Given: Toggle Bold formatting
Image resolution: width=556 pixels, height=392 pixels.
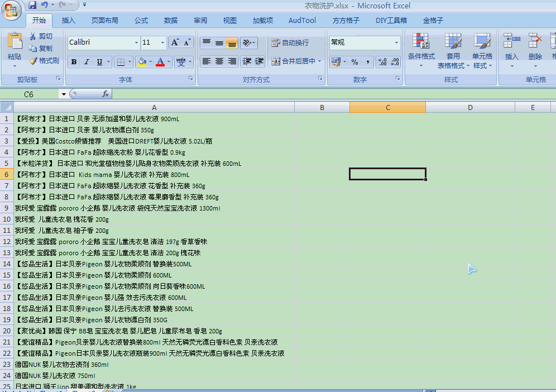Looking at the screenshot, I should (74, 62).
